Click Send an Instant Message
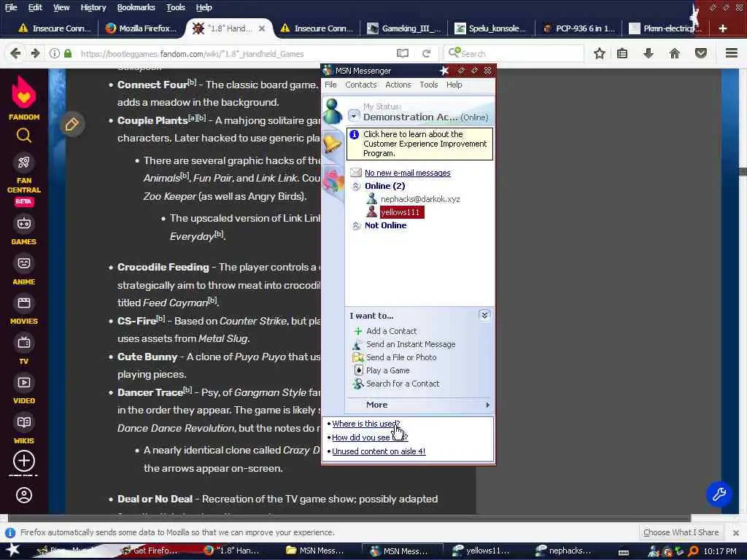747x560 pixels. pyautogui.click(x=411, y=344)
